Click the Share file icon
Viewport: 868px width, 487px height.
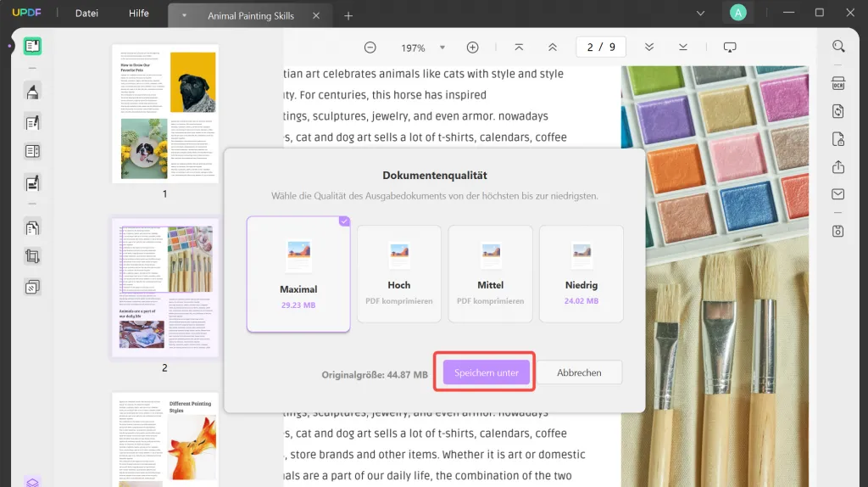[x=838, y=167]
